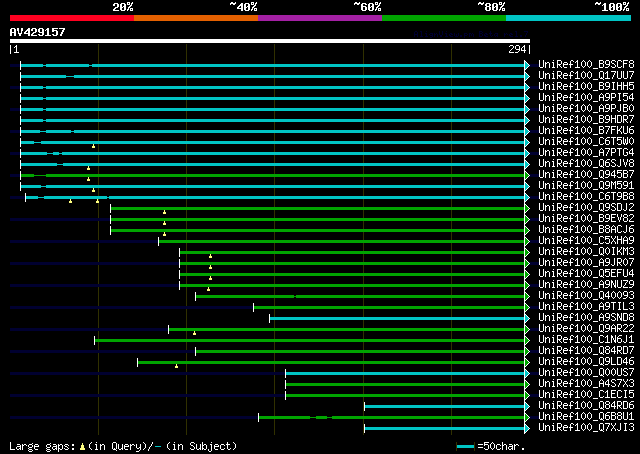Screen dimensions: 640x454
Task: Select hit UniRef100_A9PI54
Action: 586,98
